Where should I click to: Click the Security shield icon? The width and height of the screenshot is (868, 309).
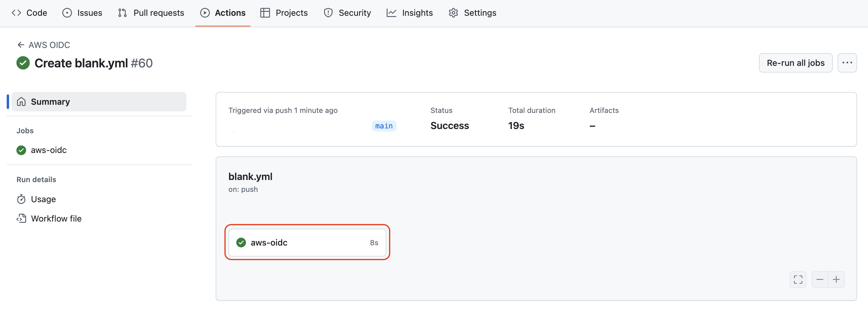coord(328,12)
